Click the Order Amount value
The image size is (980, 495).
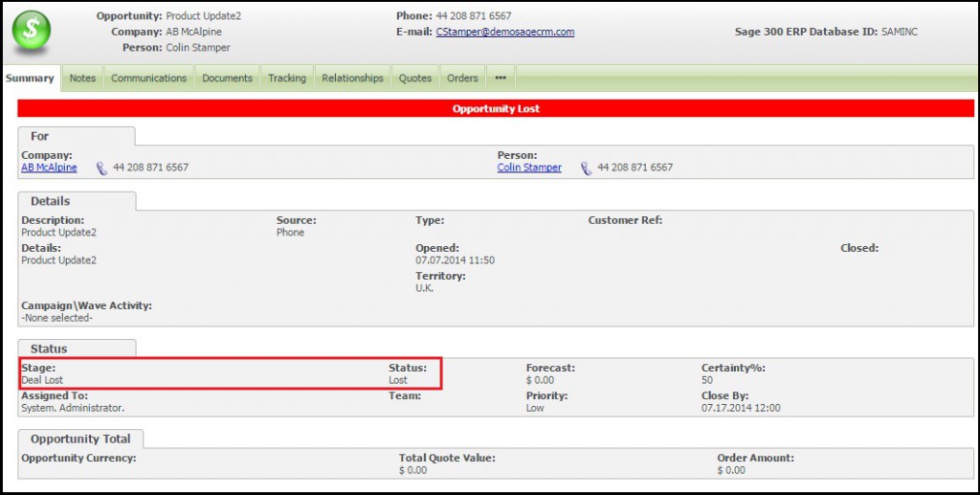(731, 470)
